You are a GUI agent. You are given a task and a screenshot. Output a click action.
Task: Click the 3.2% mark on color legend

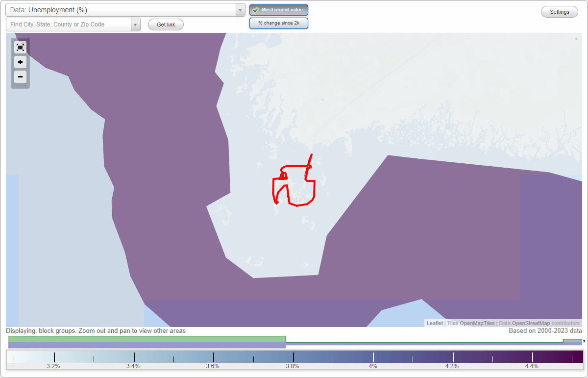point(53,366)
